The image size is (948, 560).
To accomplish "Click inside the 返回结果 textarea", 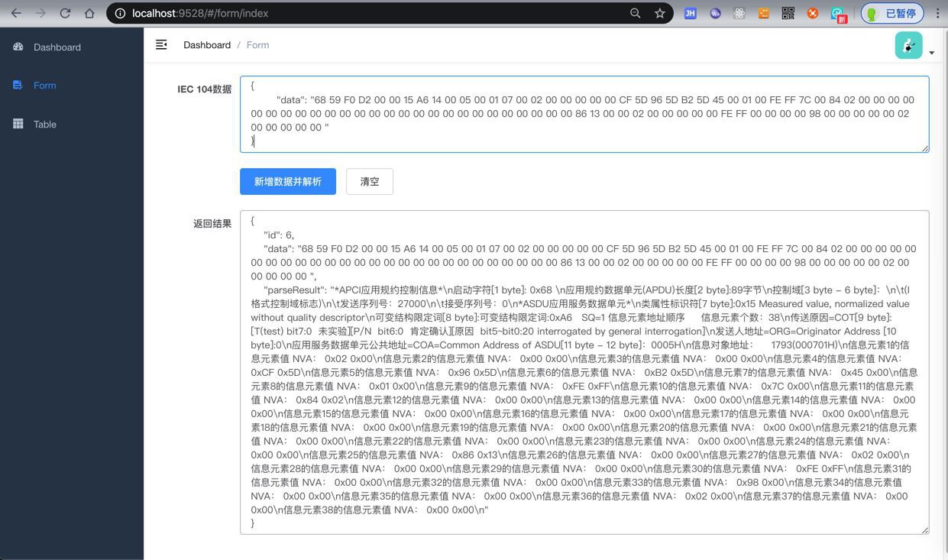I will point(584,372).
